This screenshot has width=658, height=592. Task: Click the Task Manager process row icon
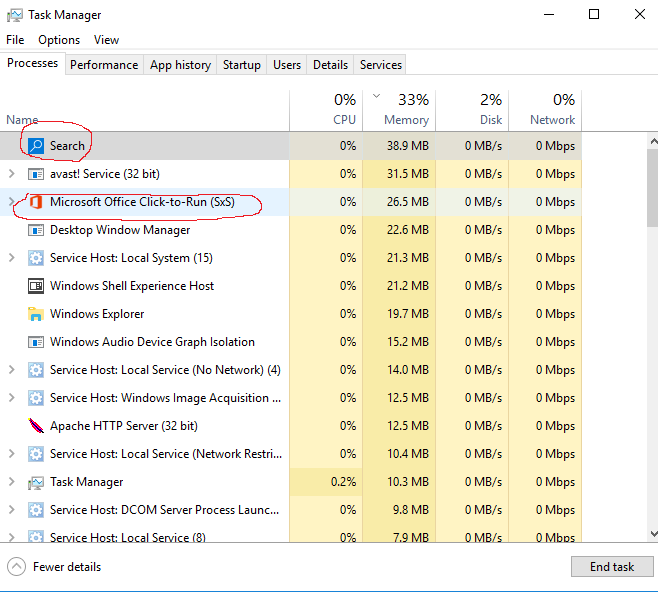click(x=36, y=482)
